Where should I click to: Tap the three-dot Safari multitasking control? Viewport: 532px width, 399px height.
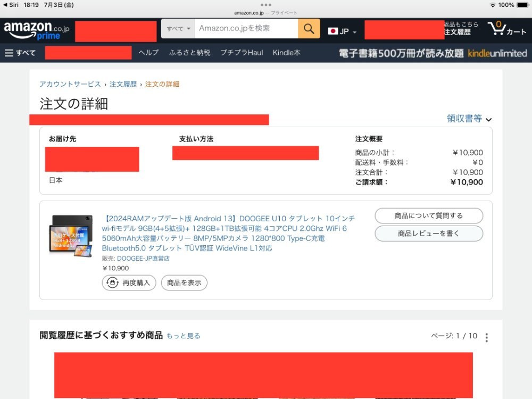tap(266, 5)
